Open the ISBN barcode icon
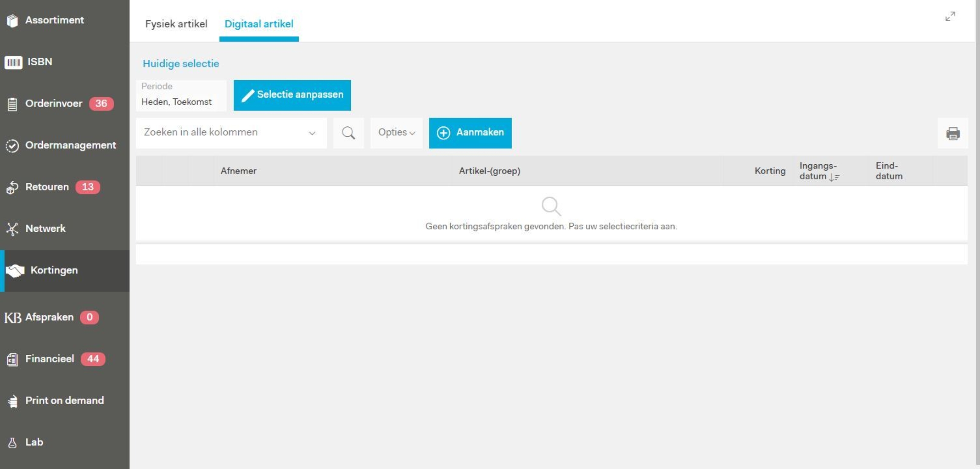This screenshot has width=980, height=469. (13, 62)
